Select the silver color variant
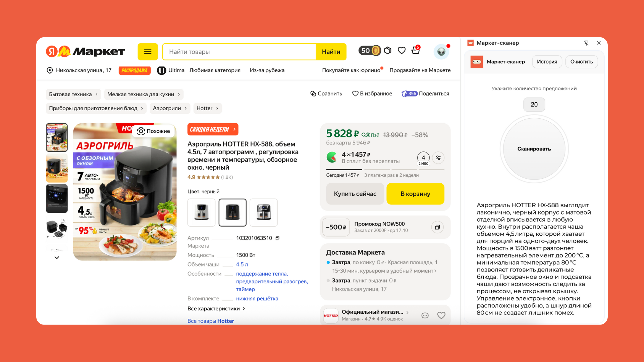Screen dimensions: 644x362 tap(264, 213)
